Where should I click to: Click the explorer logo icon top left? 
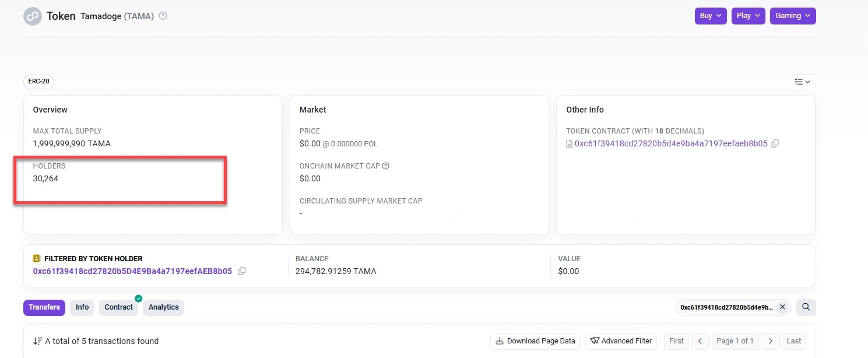(x=33, y=16)
